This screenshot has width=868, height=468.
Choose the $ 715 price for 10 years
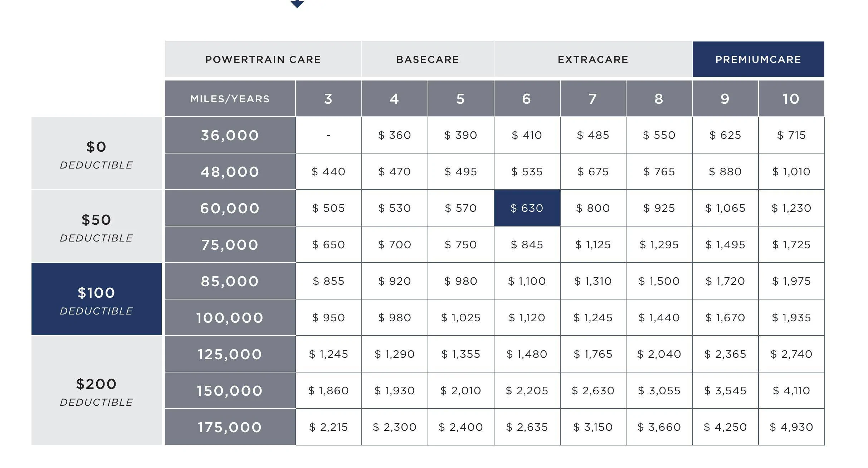[x=791, y=135]
